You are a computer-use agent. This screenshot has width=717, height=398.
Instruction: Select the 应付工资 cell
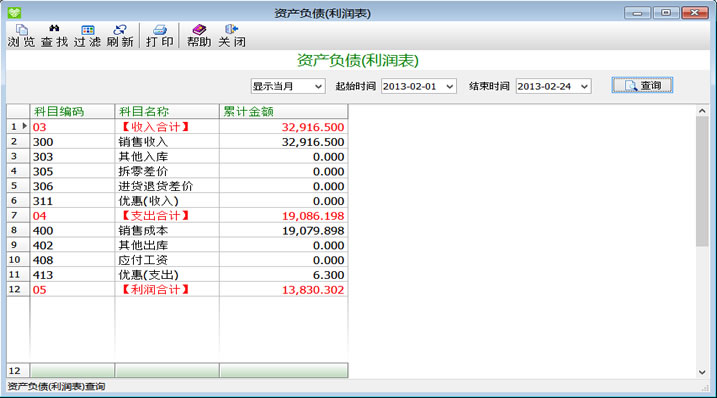pos(167,260)
